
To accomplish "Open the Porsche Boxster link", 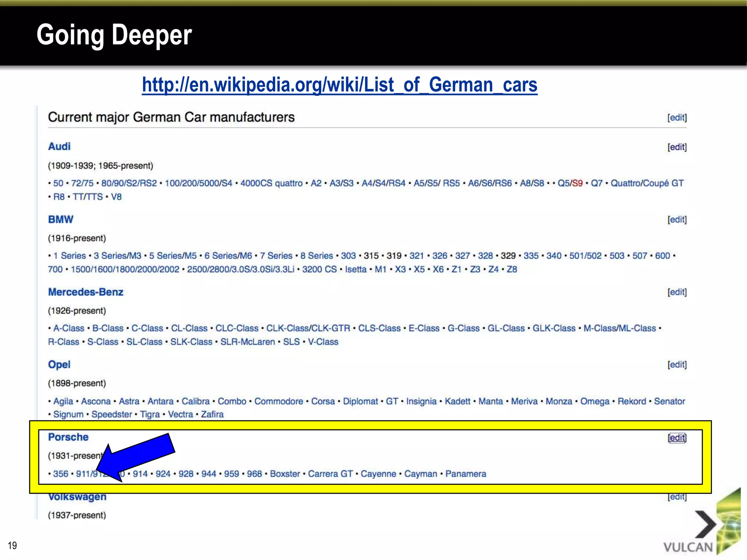I will tap(285, 474).
